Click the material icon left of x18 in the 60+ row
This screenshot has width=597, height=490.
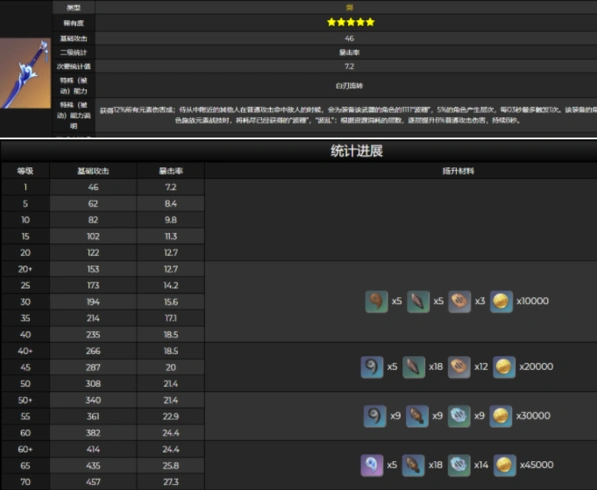click(x=413, y=465)
